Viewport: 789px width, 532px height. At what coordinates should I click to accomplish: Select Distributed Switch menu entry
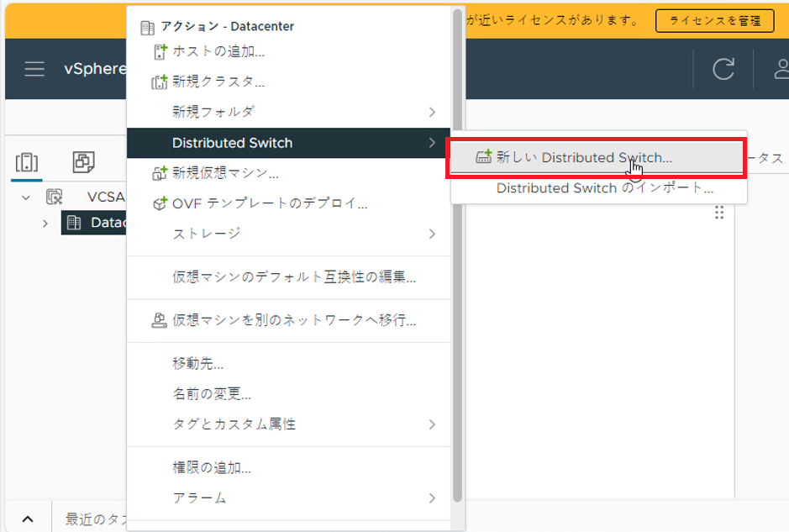coord(288,143)
